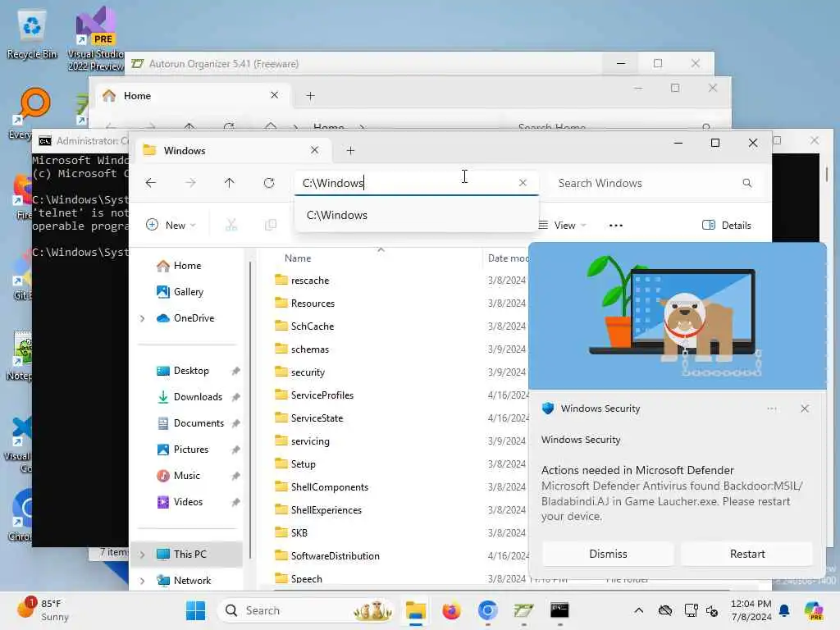Open the weather widget 85°F Sunny
840x630 pixels.
point(43,610)
